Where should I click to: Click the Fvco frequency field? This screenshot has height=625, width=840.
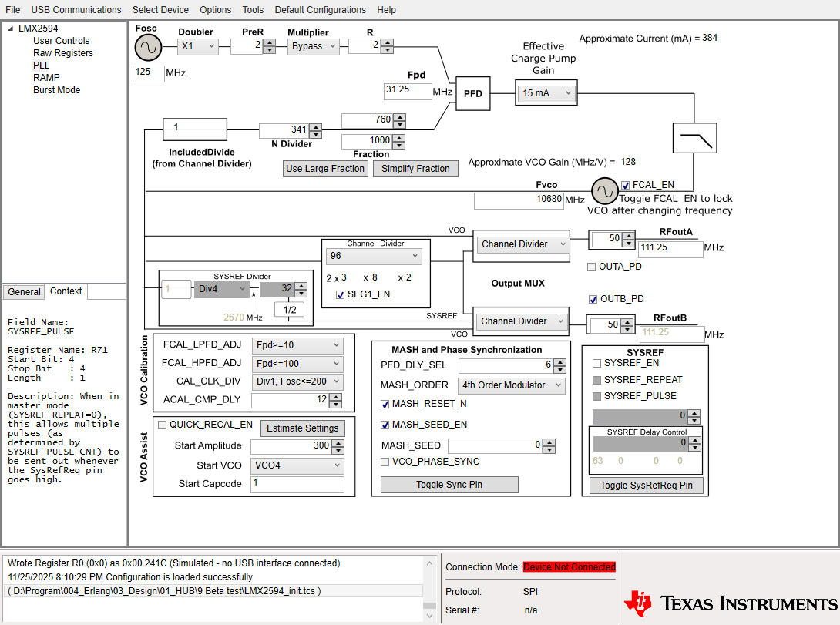(x=519, y=200)
